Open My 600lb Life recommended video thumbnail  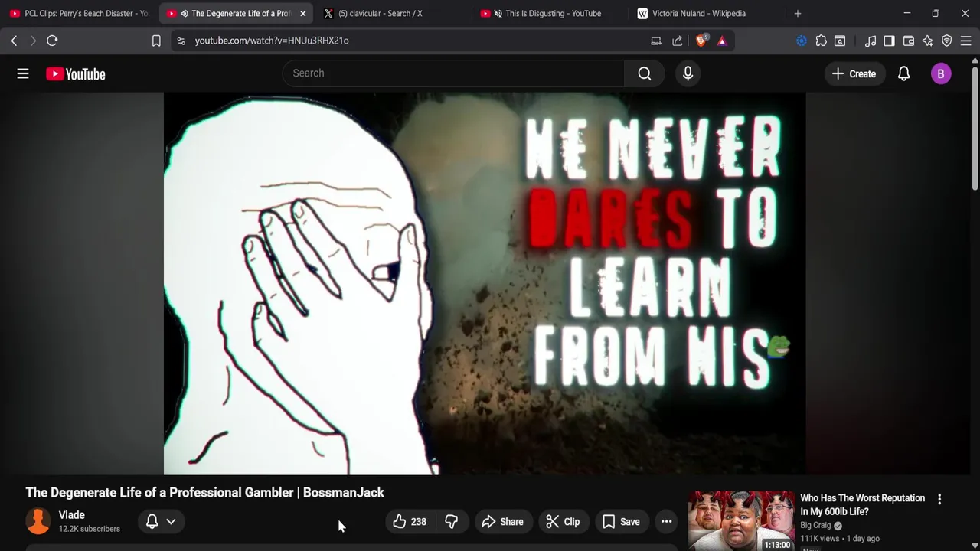(x=741, y=520)
